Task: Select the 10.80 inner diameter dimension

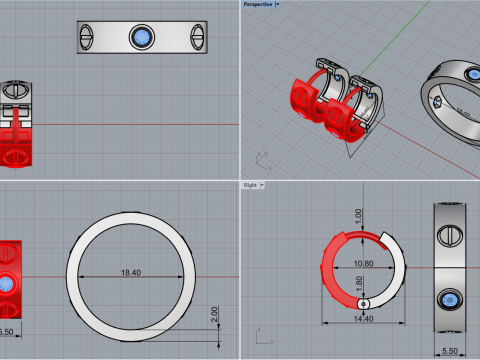Action: (x=363, y=264)
